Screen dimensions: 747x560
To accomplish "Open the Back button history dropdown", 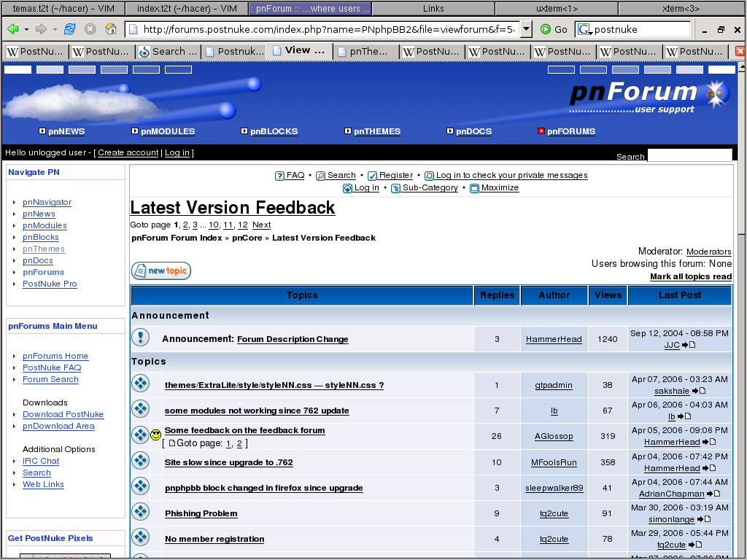I will (x=27, y=29).
